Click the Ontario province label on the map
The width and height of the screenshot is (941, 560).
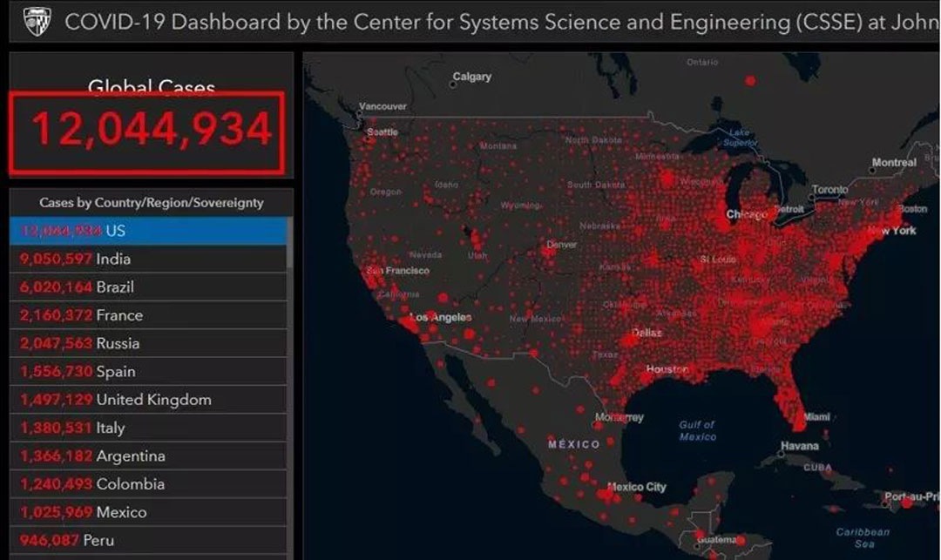pos(702,62)
